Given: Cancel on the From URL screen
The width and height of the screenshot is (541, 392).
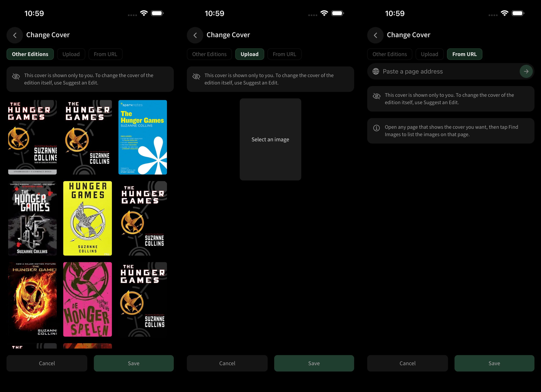Looking at the screenshot, I should click(x=408, y=363).
